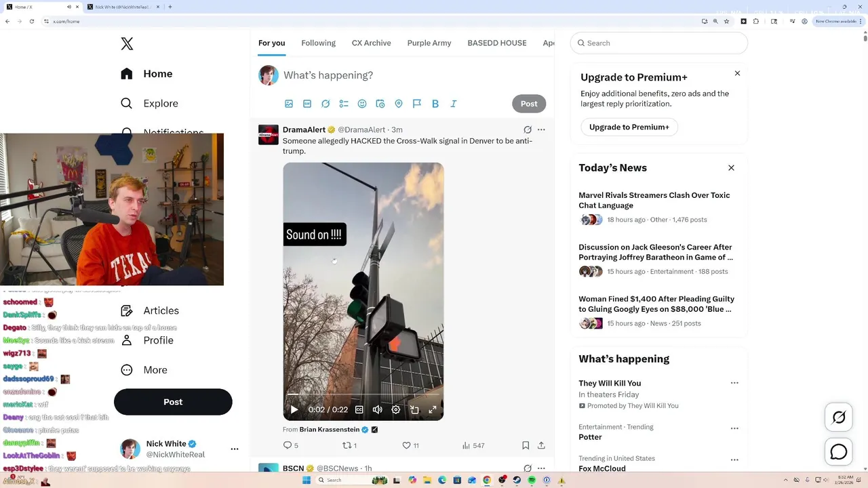Open a new Chrome tab
868x488 pixels.
170,7
